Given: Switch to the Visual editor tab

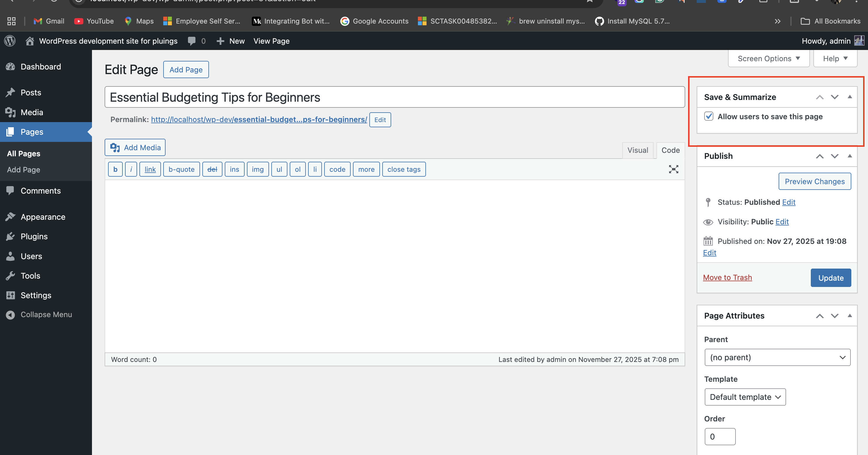Looking at the screenshot, I should point(637,150).
